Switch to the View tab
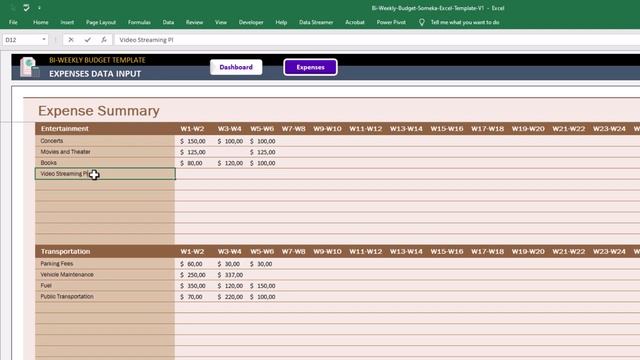This screenshot has width=640, height=360. click(221, 22)
